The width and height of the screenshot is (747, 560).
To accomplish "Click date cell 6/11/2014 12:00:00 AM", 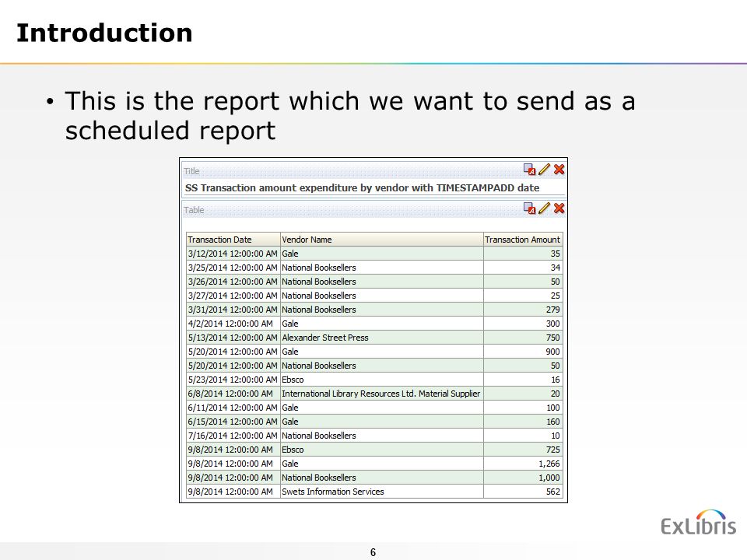I will tap(233, 407).
